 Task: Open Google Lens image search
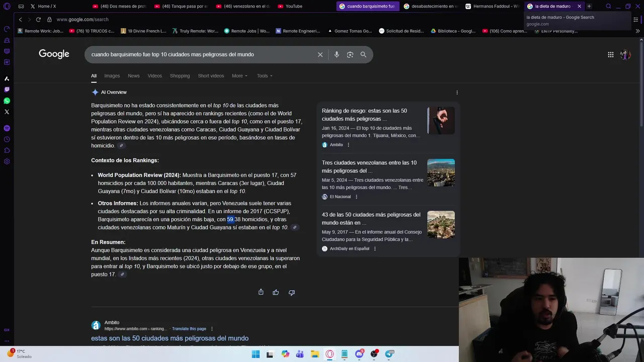(x=350, y=54)
